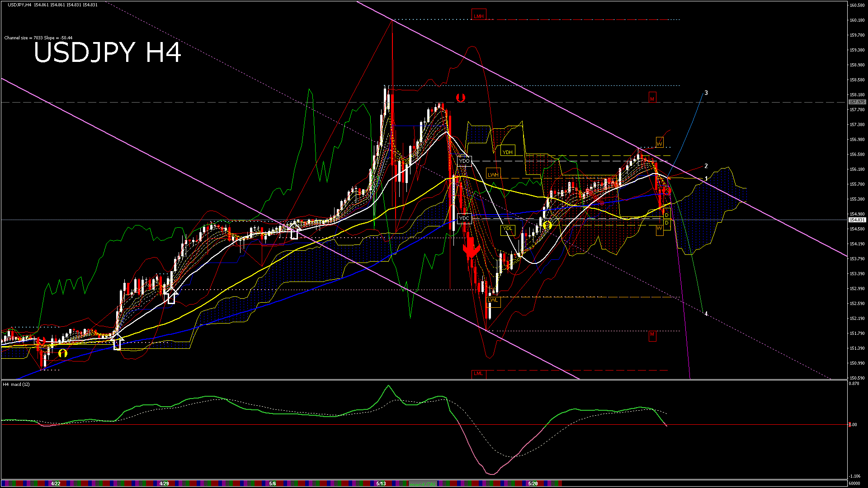Select the LML label near chart bottom
Image resolution: width=868 pixels, height=488 pixels.
(478, 374)
